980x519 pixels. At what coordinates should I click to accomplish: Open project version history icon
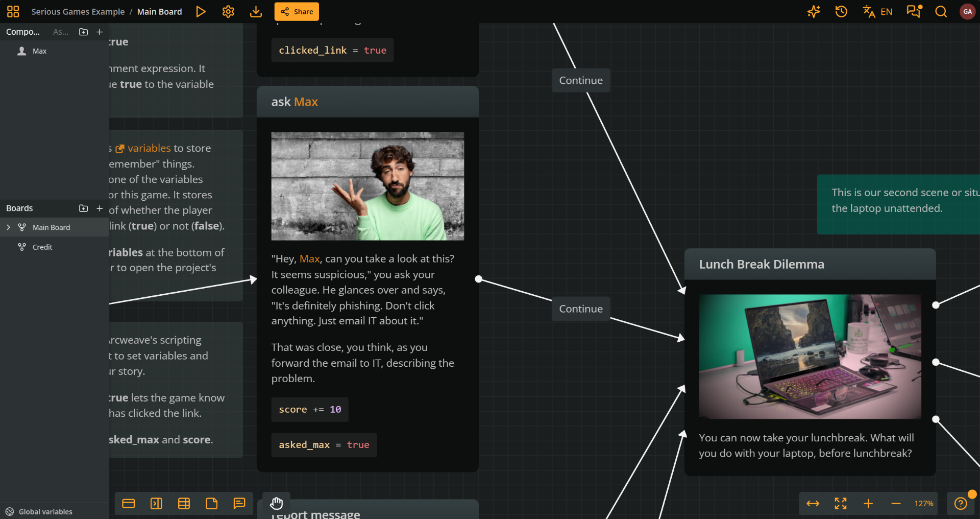841,12
